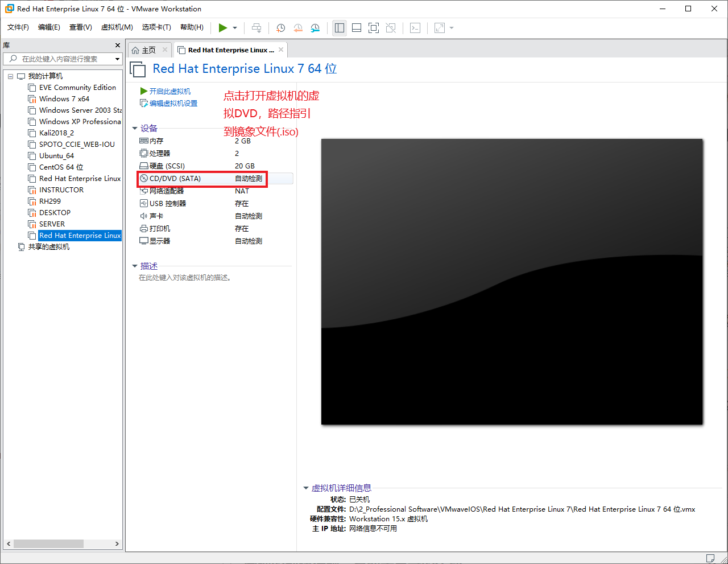This screenshot has height=564, width=728.
Task: Click the USB 控制器 device row
Action: click(x=215, y=204)
